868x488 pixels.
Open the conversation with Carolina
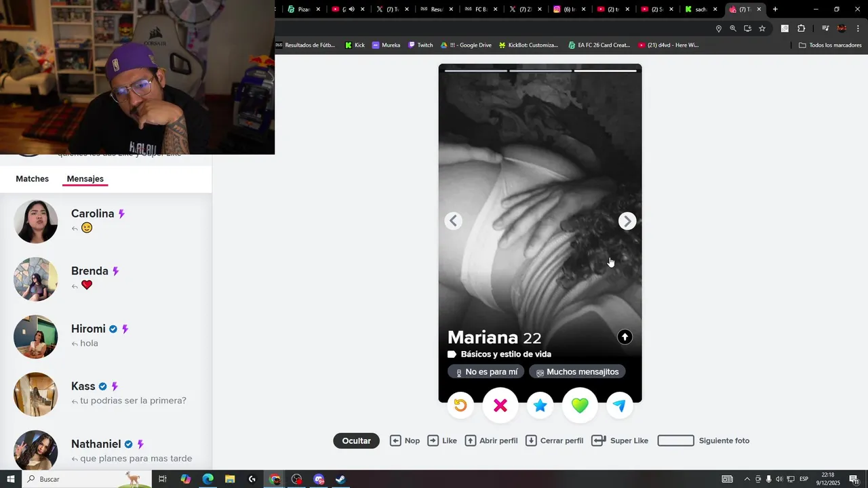coord(106,222)
